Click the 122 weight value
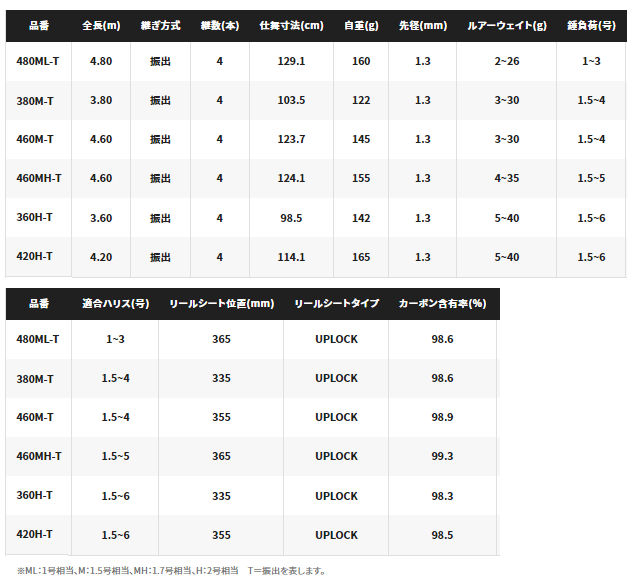The image size is (630, 585). coord(361,100)
